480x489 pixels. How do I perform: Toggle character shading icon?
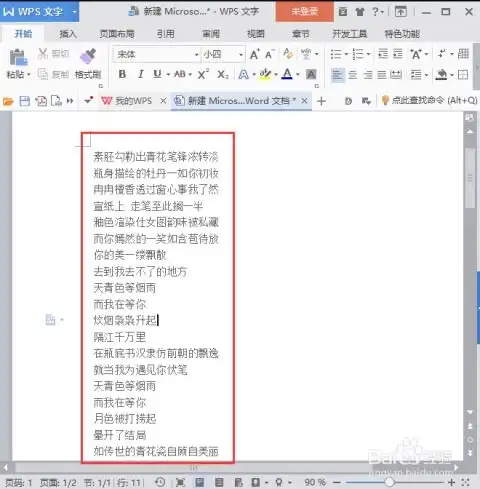311,74
